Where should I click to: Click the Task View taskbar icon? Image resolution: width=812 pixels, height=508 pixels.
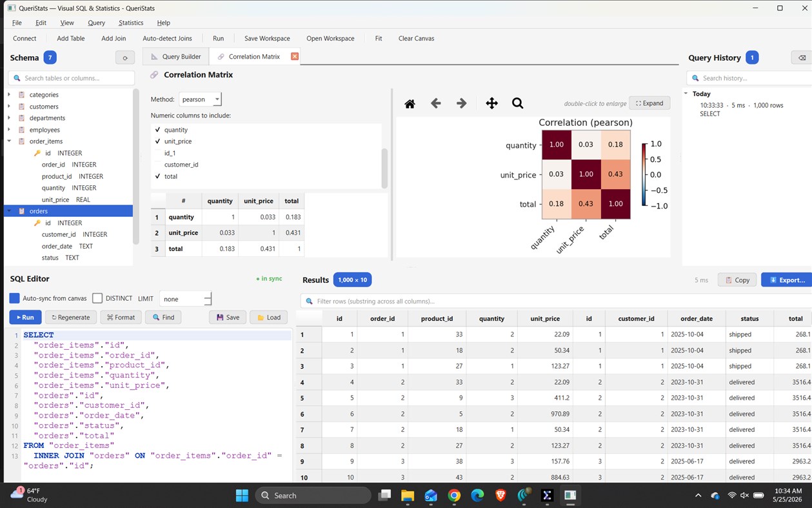pyautogui.click(x=384, y=495)
